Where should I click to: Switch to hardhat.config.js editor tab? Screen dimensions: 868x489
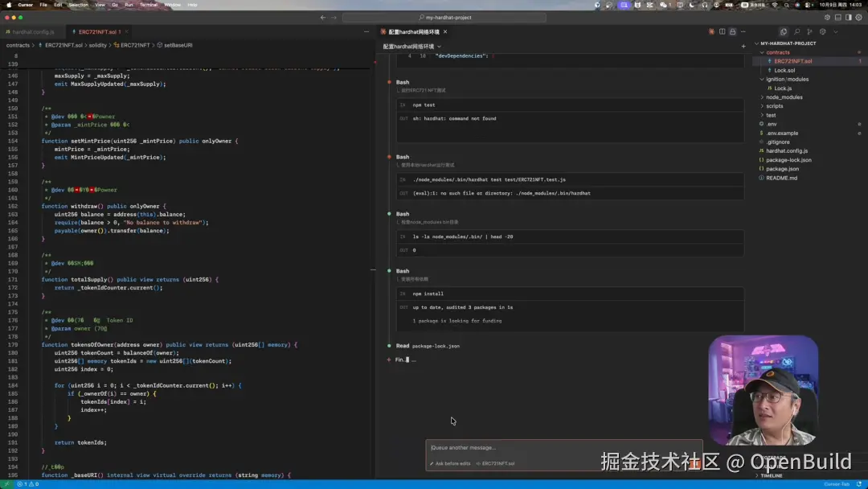[33, 32]
